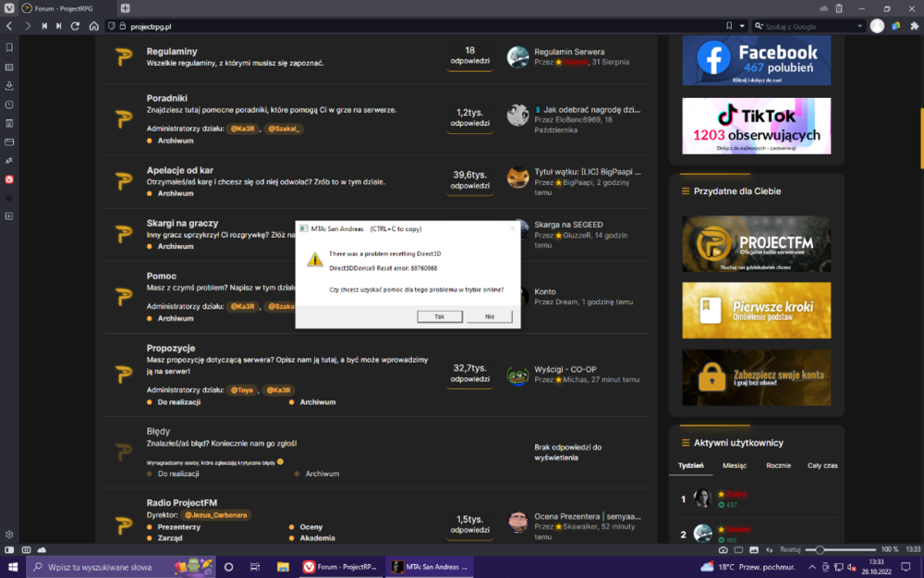The height and width of the screenshot is (578, 924).
Task: Click the projectrpg.pl address field
Action: pos(412,26)
